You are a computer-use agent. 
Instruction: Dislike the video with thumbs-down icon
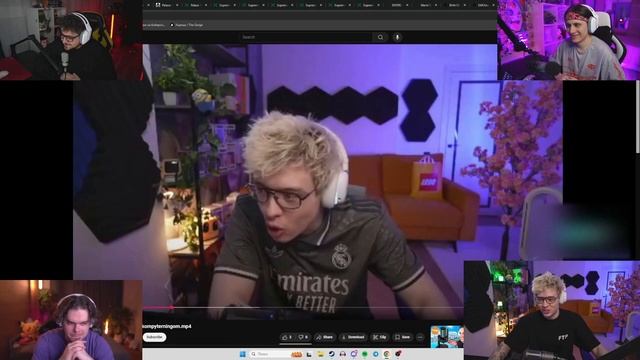pyautogui.click(x=303, y=337)
